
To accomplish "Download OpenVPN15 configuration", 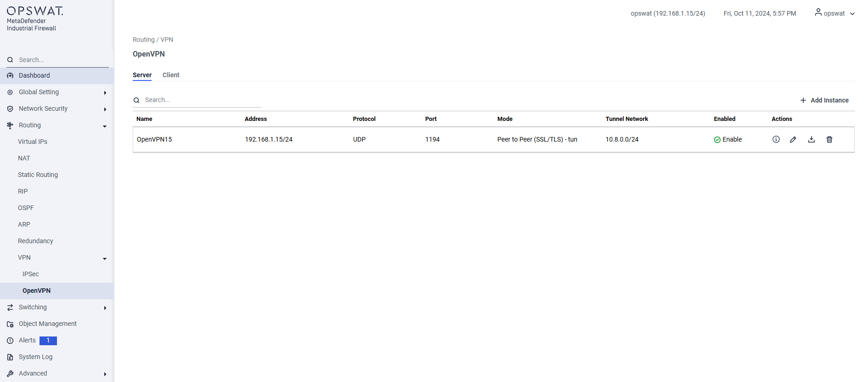I will [812, 139].
